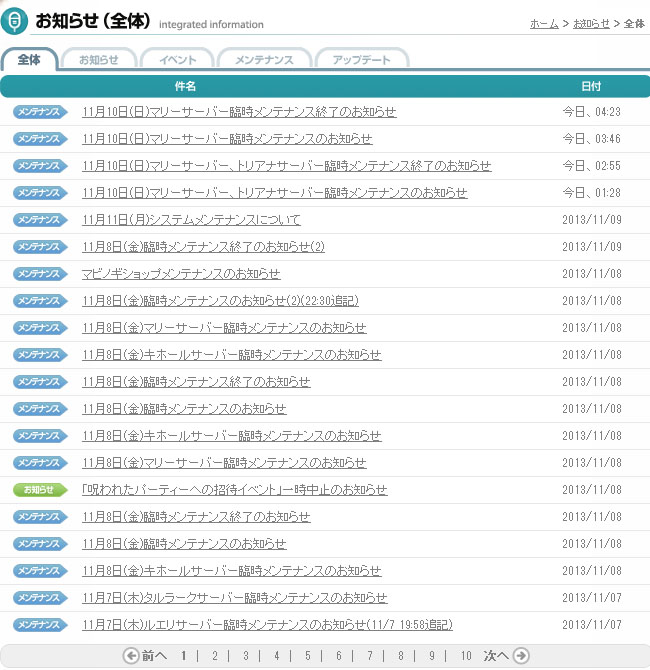Click the お知らせ breadcrumb link
650x670 pixels.
tap(591, 24)
